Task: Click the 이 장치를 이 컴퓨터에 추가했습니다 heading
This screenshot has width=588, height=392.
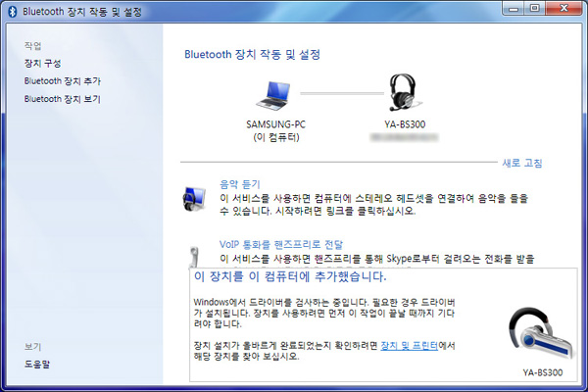Action: pos(290,276)
